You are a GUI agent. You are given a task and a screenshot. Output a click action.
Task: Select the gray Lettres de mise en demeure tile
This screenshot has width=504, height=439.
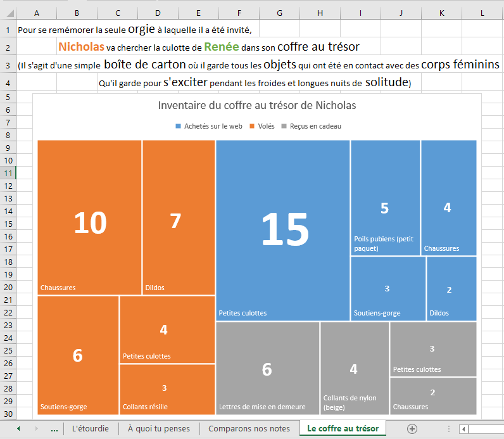point(267,368)
